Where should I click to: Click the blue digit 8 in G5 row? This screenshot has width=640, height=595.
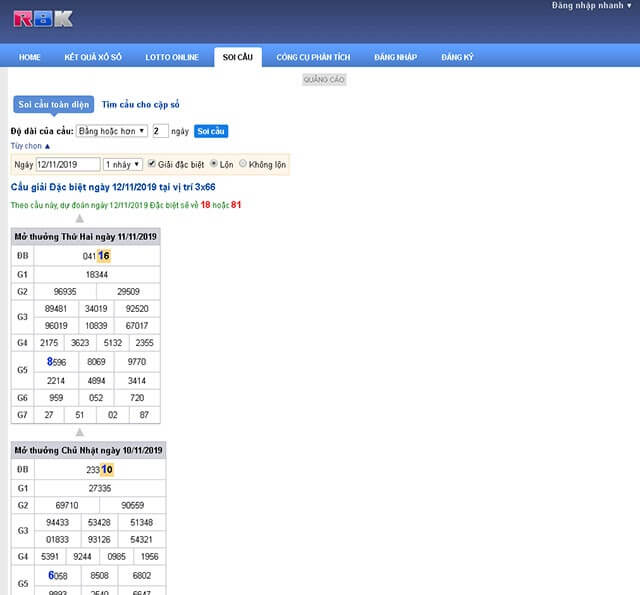pyautogui.click(x=50, y=361)
